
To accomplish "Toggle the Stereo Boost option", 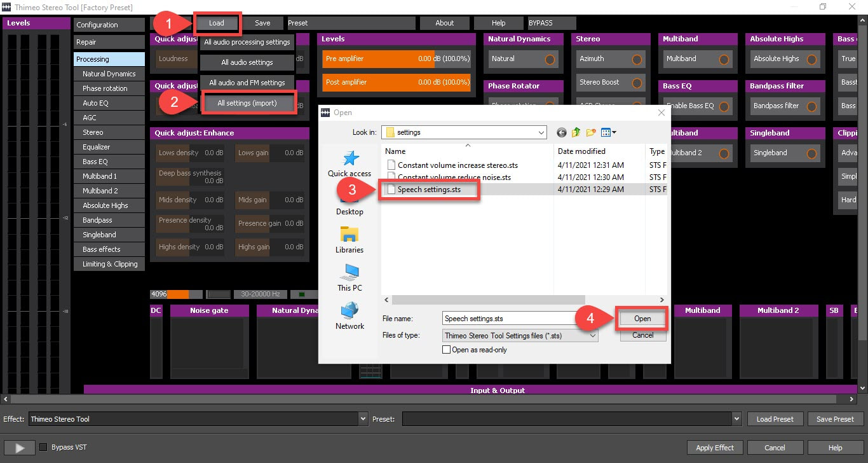I will (637, 83).
